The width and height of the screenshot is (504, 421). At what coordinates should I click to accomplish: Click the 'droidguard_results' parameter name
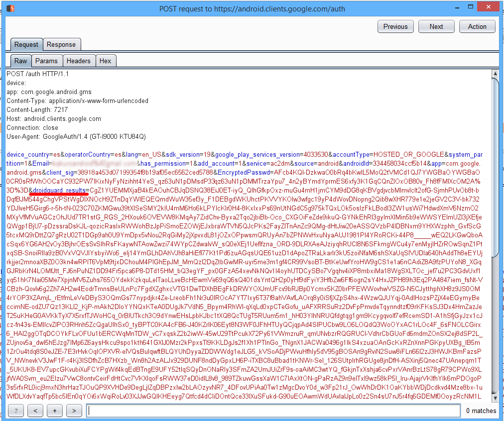click(59, 191)
